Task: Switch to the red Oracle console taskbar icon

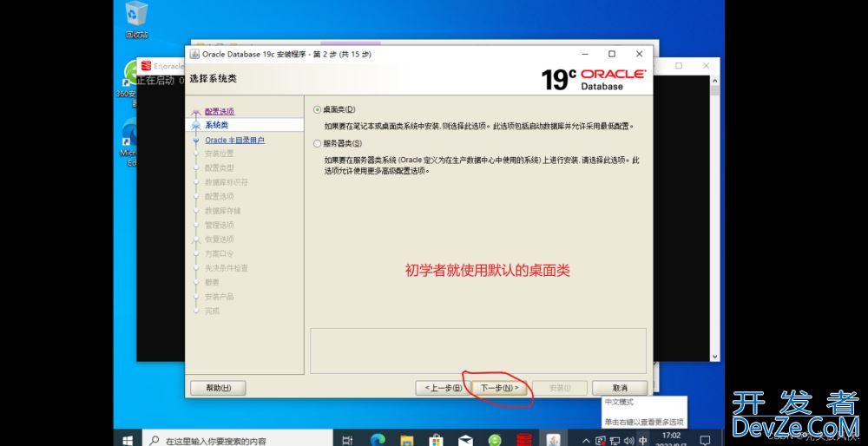Action: [x=523, y=441]
